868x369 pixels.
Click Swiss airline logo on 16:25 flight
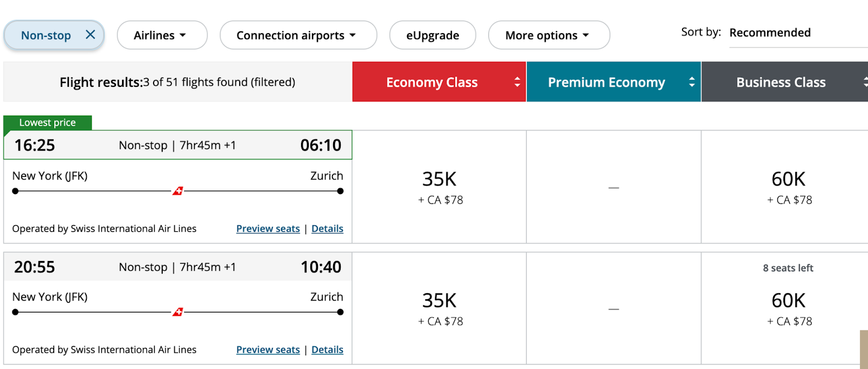[178, 191]
